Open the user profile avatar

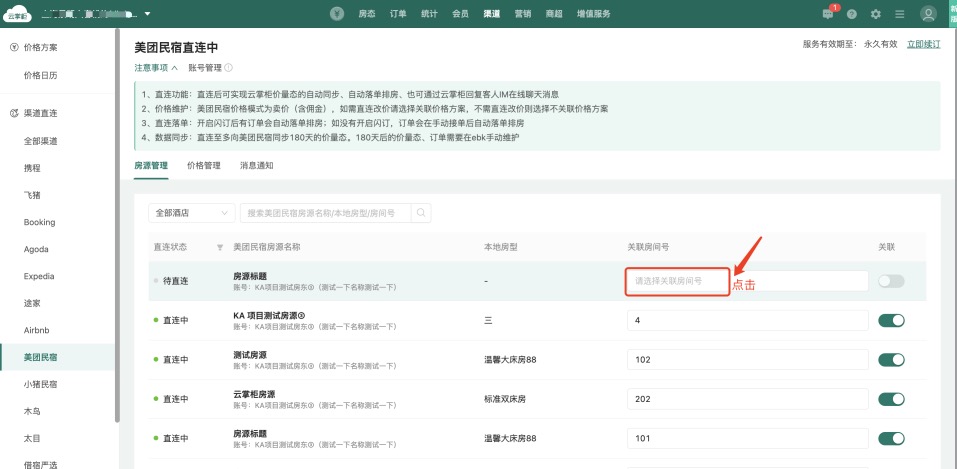(x=929, y=14)
